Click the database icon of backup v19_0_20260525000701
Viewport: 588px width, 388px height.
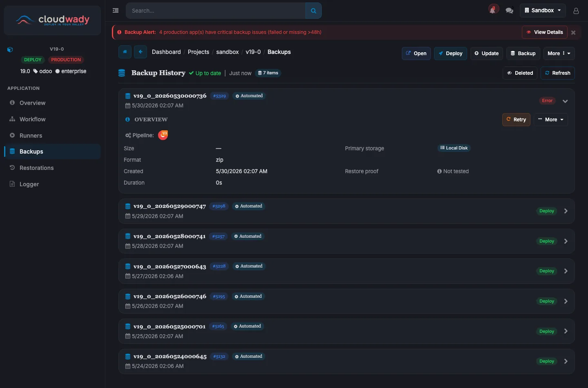(128, 326)
